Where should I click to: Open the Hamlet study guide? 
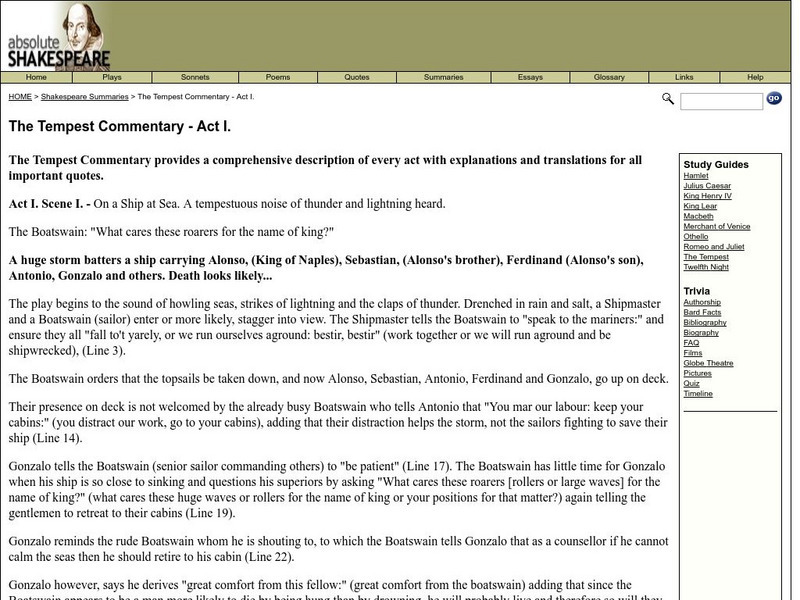coord(696,176)
